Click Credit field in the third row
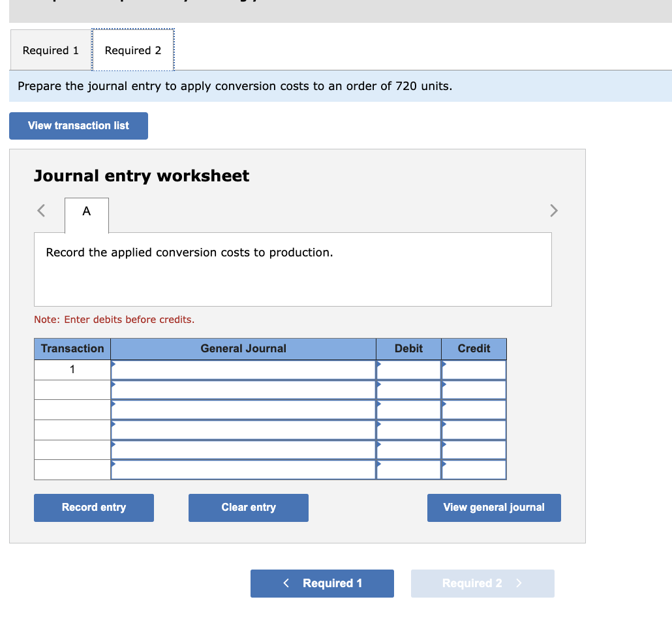This screenshot has height=625, width=672. pos(474,410)
